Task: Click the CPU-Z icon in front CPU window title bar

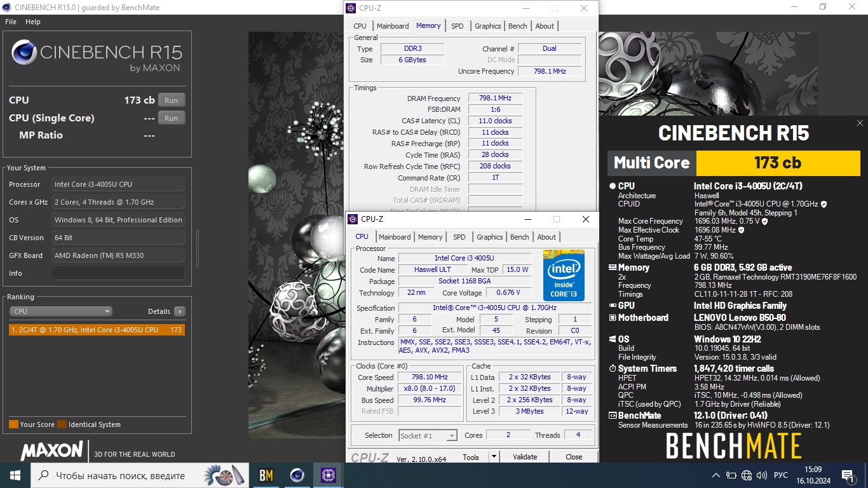Action: (353, 219)
